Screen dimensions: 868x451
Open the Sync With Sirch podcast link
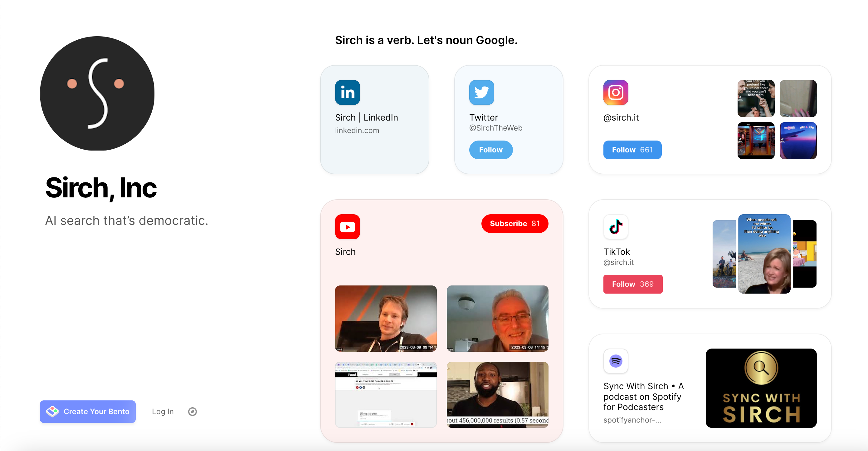tap(643, 396)
